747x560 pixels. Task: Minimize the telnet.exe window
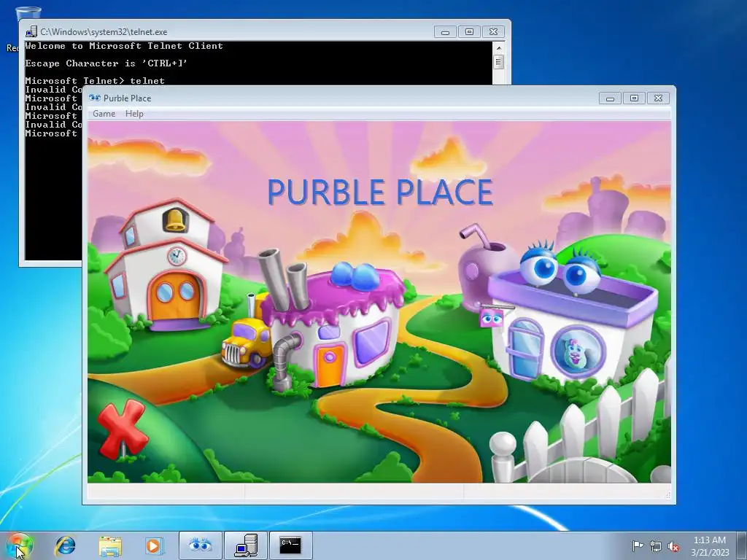click(x=446, y=32)
